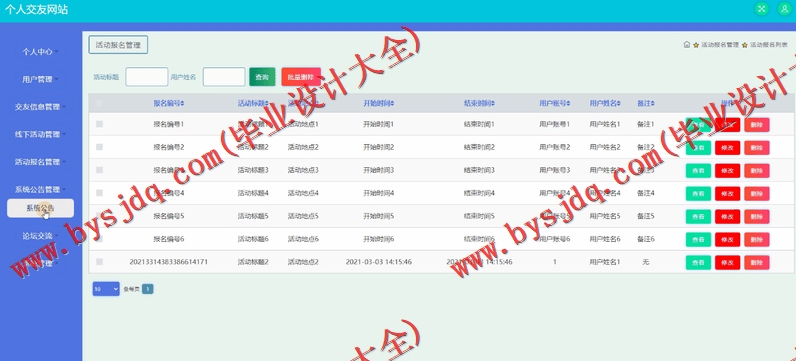Select the 系统公告 submenu item

tap(41, 208)
